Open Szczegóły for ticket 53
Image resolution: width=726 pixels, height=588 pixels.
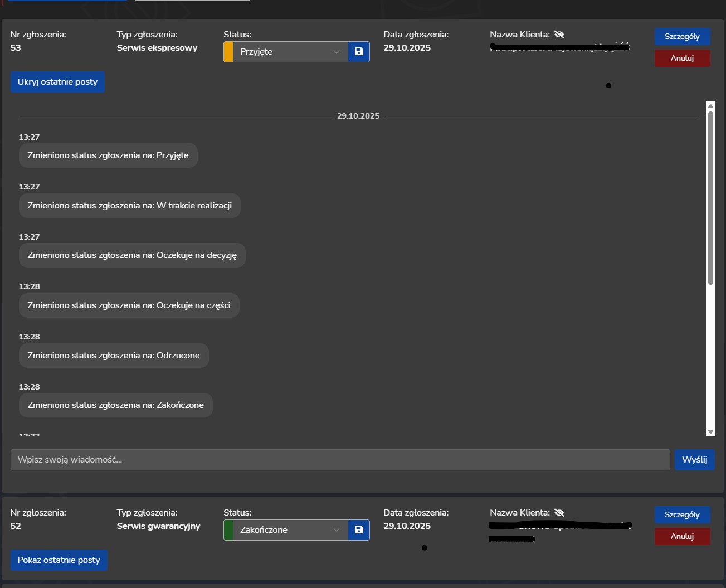[682, 36]
